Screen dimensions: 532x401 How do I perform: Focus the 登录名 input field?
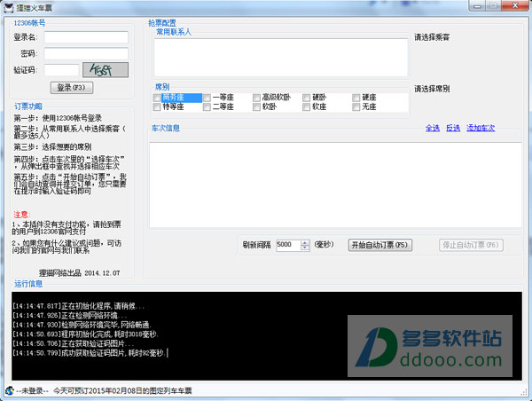(x=86, y=37)
